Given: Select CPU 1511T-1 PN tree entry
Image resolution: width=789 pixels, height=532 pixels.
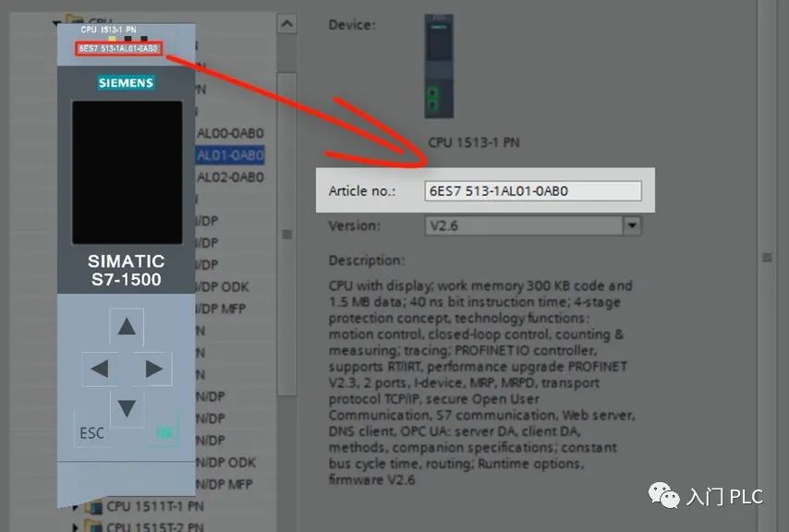Looking at the screenshot, I should tap(155, 506).
